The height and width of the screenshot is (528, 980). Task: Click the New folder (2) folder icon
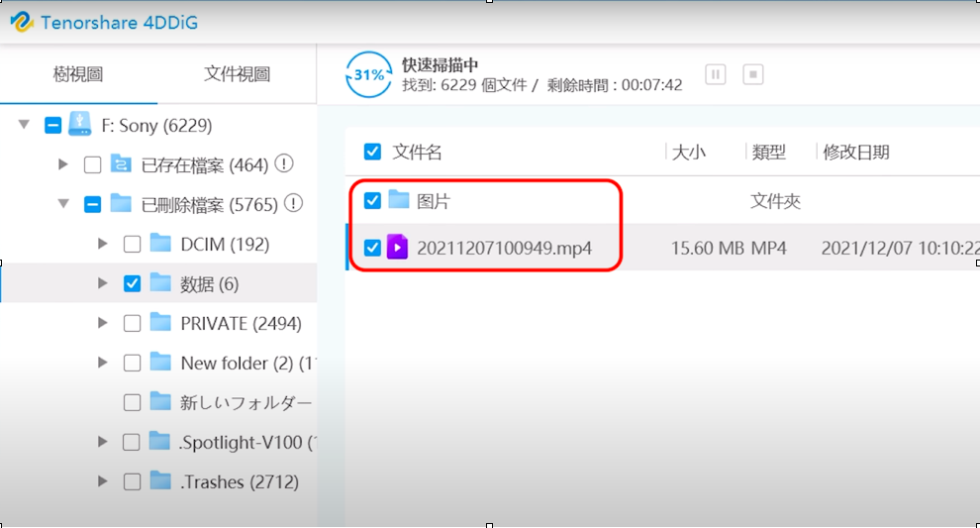pos(160,362)
